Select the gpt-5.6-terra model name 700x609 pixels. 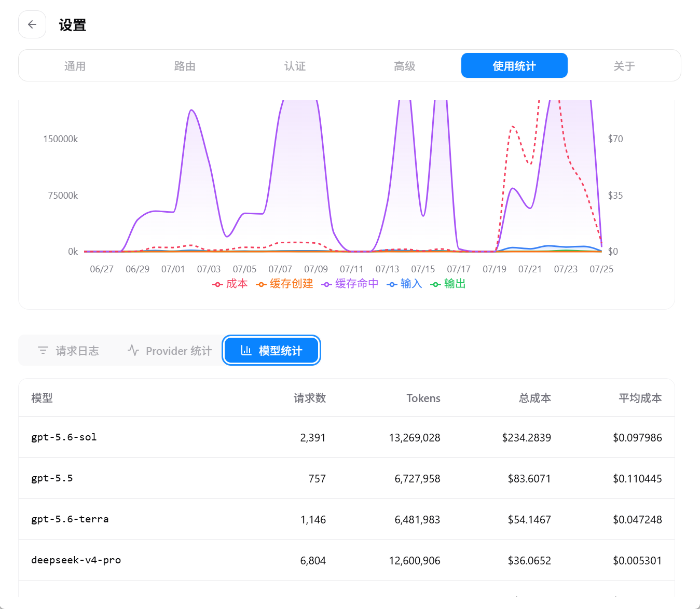(70, 519)
